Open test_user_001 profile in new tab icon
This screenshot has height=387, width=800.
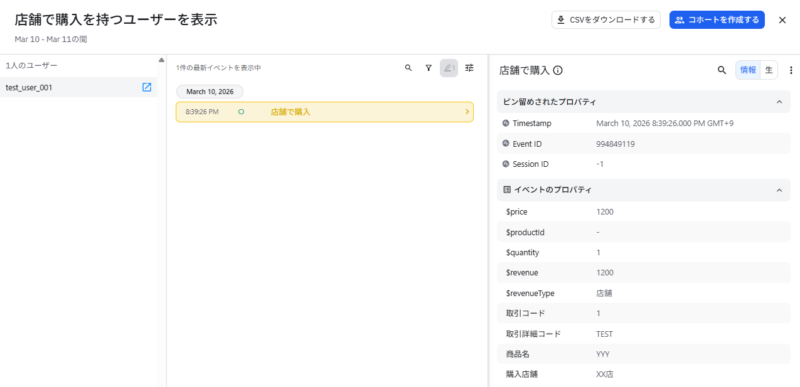click(x=146, y=87)
